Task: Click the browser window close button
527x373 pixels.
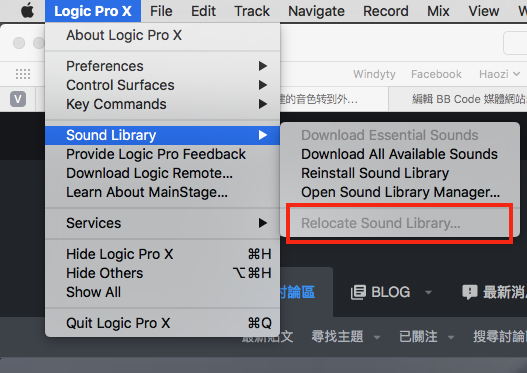Action: click(x=19, y=43)
